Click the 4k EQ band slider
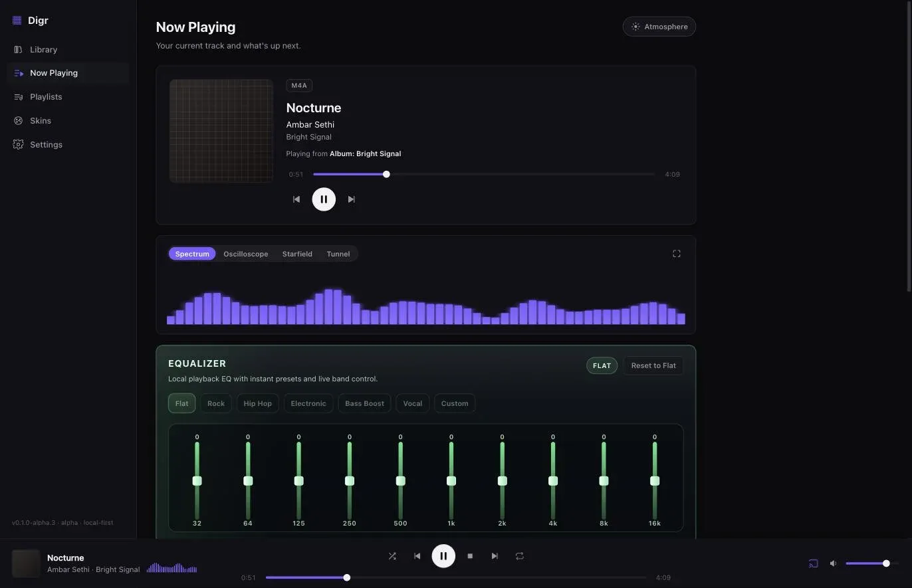Viewport: 912px width, 588px height. 553,480
